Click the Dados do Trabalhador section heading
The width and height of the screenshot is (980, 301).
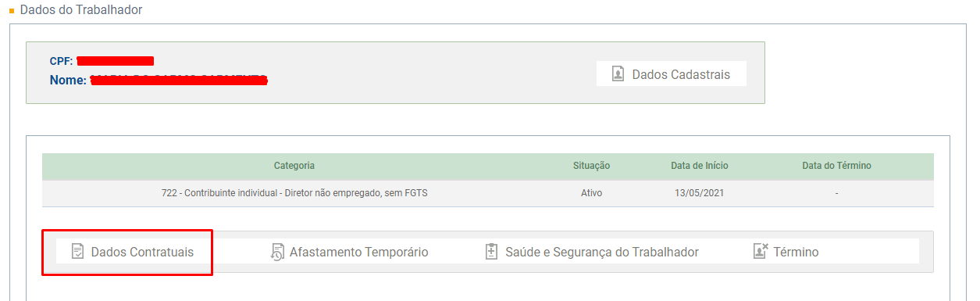click(81, 11)
